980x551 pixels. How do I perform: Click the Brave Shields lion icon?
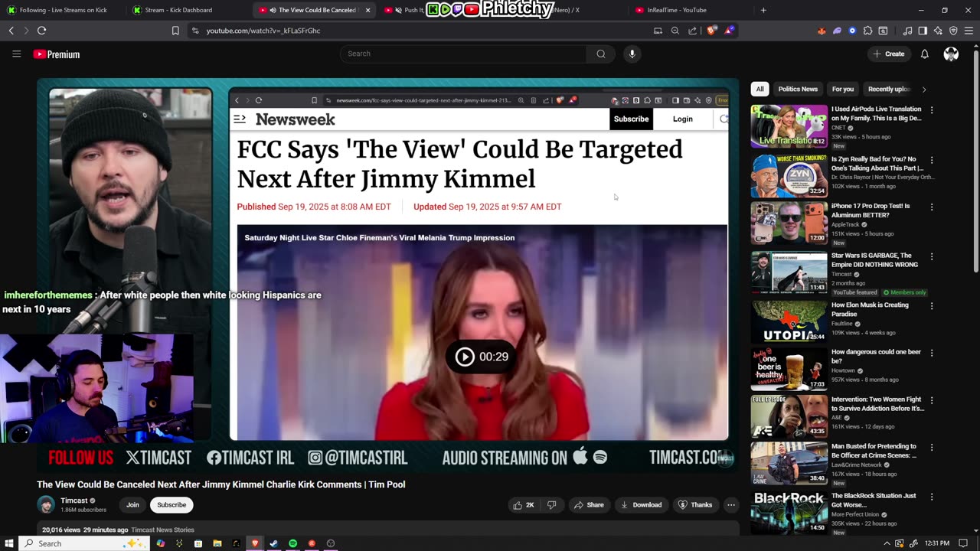(712, 31)
